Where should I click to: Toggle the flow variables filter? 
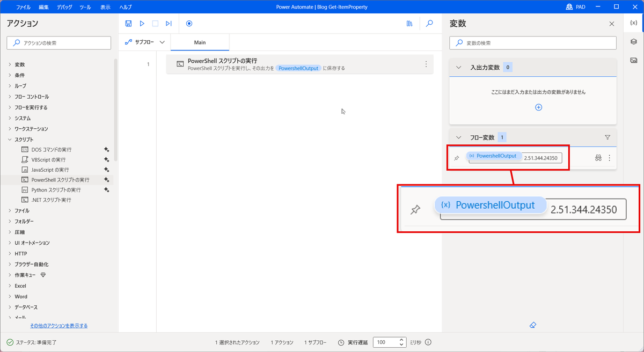point(608,137)
